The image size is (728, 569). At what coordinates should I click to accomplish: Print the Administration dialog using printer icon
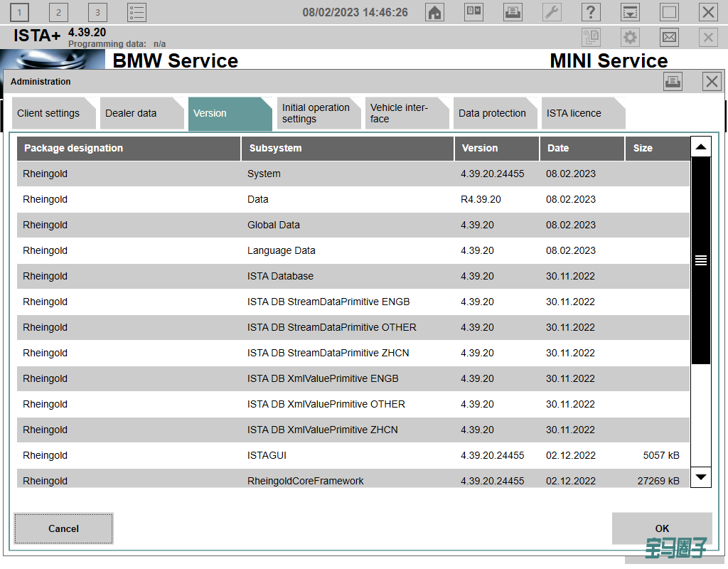tap(673, 82)
